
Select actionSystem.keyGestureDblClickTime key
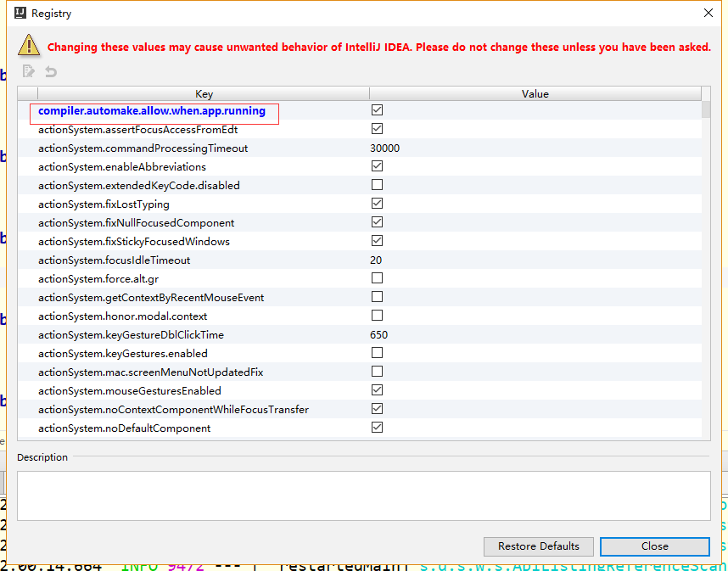coord(131,334)
